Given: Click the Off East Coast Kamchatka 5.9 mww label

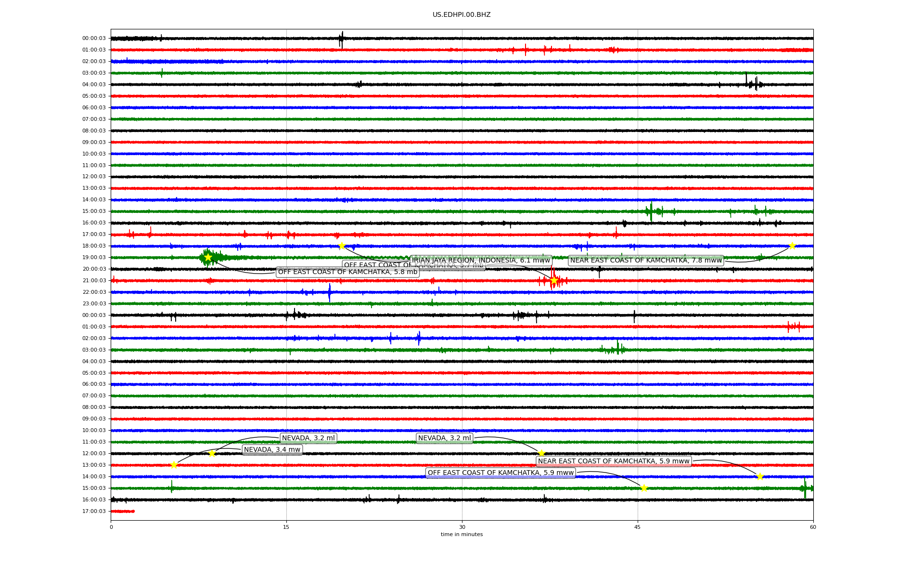Looking at the screenshot, I should (x=500, y=473).
